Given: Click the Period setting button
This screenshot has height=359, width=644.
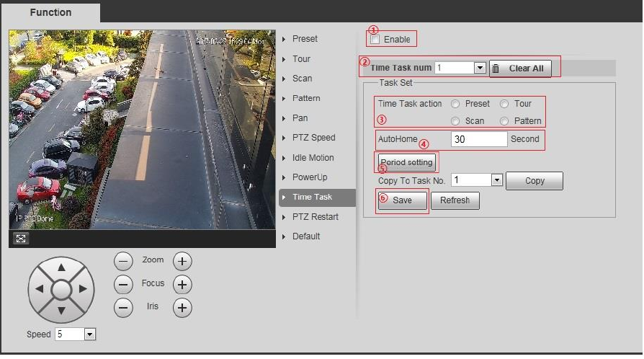Looking at the screenshot, I should [406, 162].
